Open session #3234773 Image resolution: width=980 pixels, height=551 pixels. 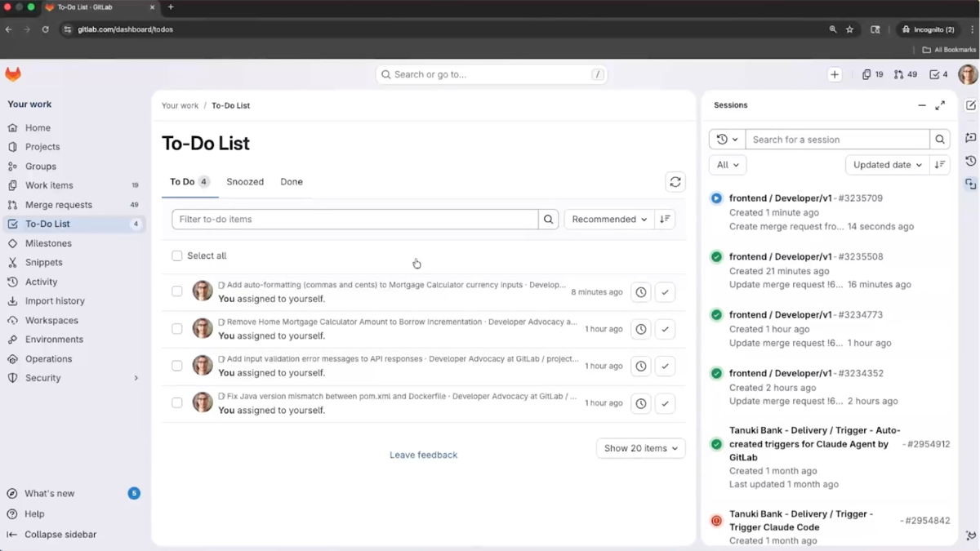pyautogui.click(x=830, y=329)
